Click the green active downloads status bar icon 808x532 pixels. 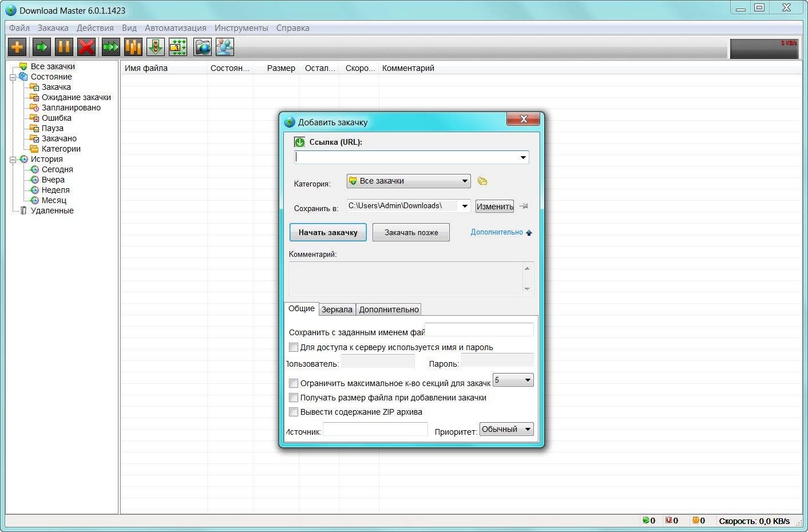point(645,521)
